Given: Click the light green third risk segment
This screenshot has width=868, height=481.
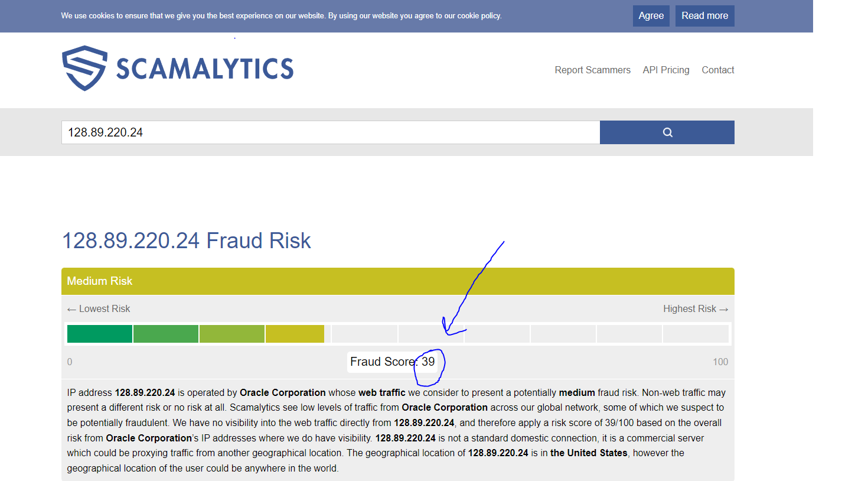Looking at the screenshot, I should pos(232,334).
